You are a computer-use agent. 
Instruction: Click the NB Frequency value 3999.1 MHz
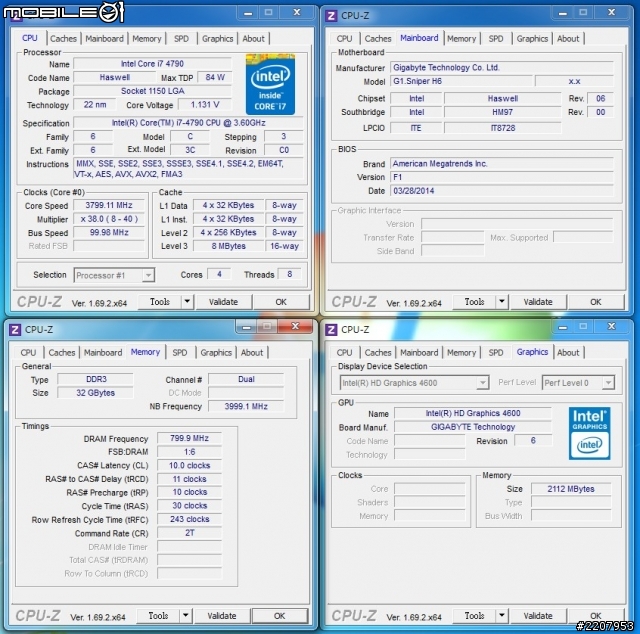point(246,407)
